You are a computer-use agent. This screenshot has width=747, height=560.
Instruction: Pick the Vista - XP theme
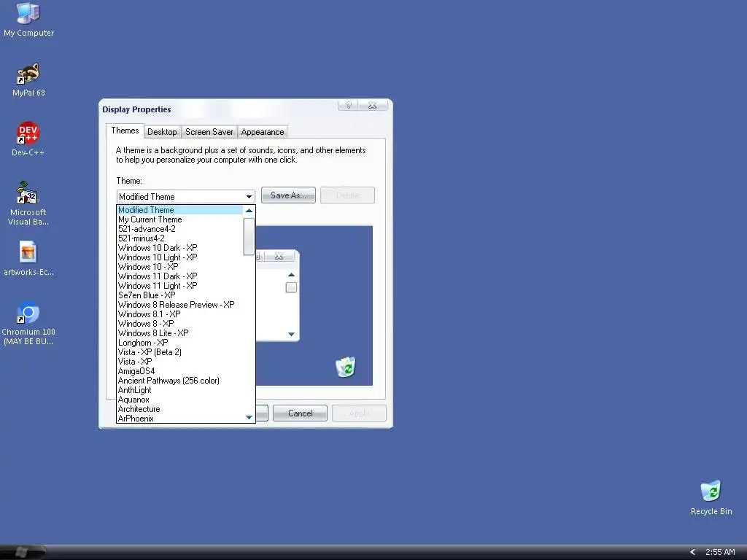179,362
